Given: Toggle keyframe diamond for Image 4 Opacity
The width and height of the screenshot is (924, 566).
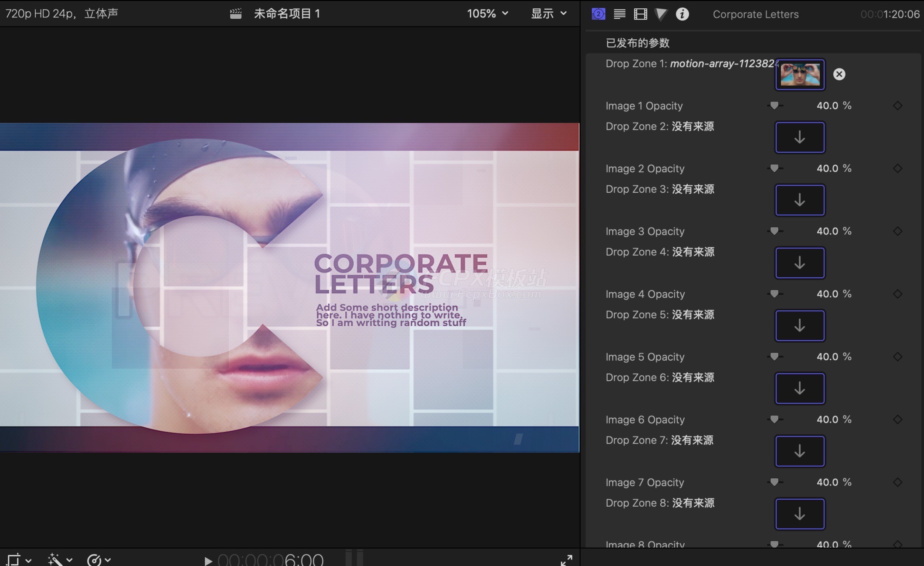Looking at the screenshot, I should [897, 294].
